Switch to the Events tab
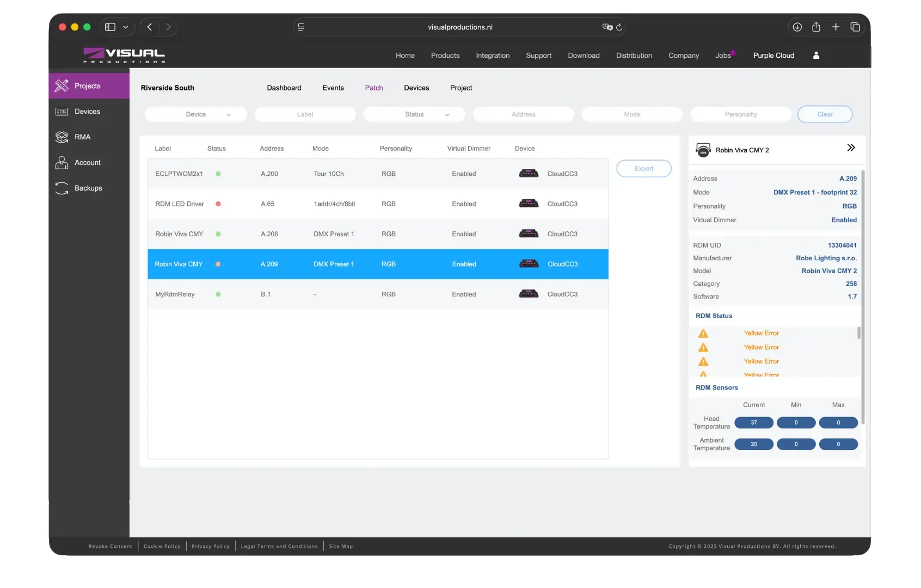 coord(333,88)
